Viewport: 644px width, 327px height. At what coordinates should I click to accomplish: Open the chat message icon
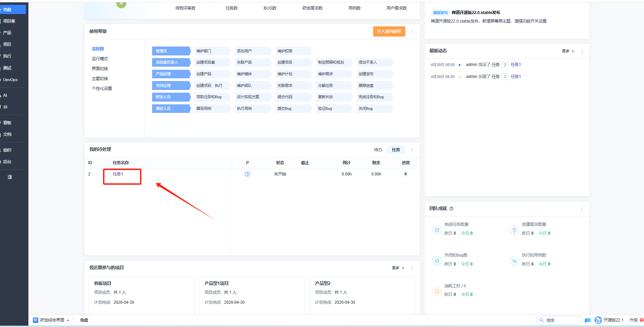click(x=588, y=320)
